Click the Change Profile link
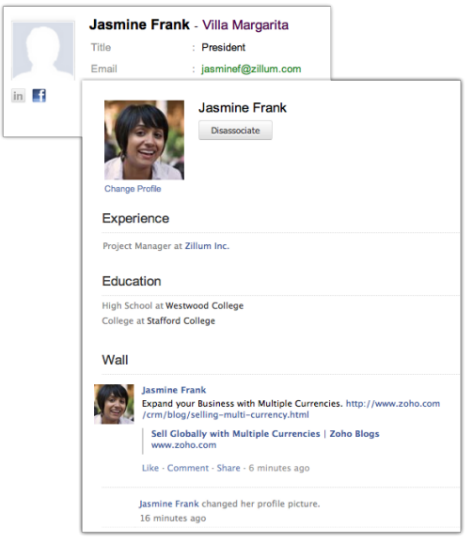470x538 pixels. [x=133, y=189]
